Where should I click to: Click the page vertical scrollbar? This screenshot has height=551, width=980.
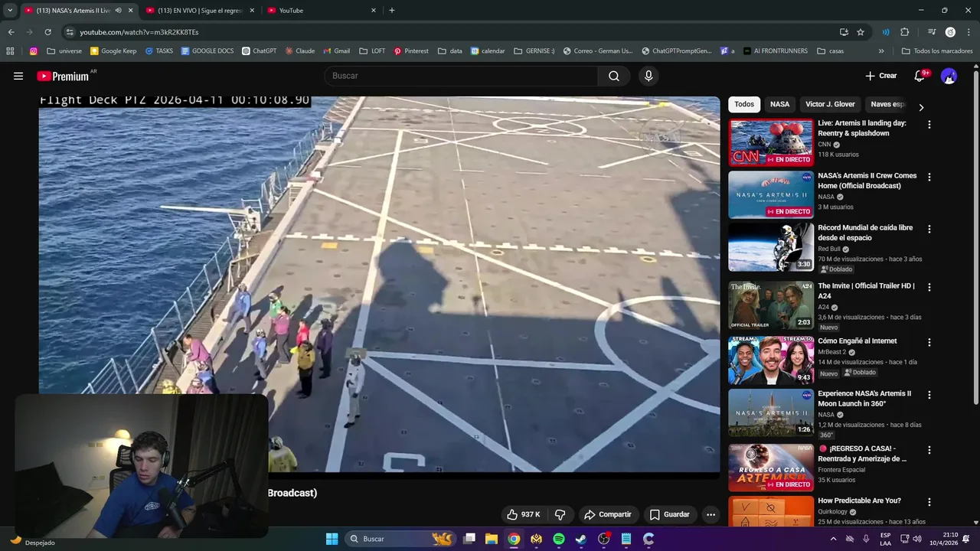pyautogui.click(x=975, y=237)
